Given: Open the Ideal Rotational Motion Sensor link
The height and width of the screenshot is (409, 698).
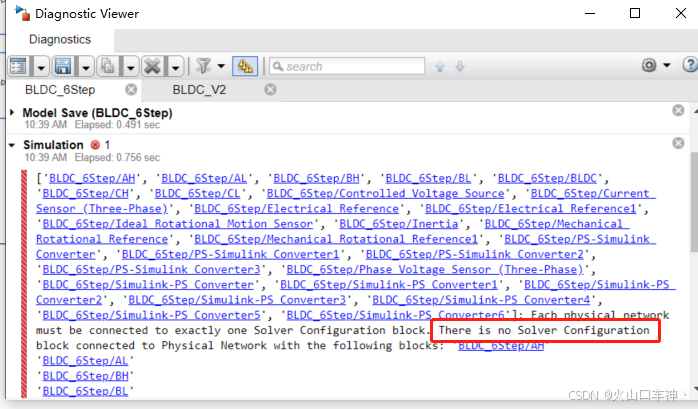Looking at the screenshot, I should 178,224.
